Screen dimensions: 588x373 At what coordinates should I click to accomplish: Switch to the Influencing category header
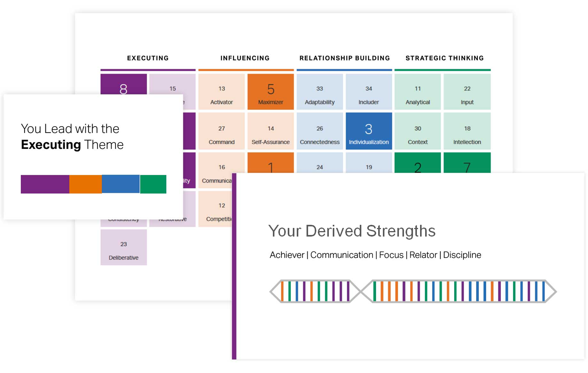point(245,58)
